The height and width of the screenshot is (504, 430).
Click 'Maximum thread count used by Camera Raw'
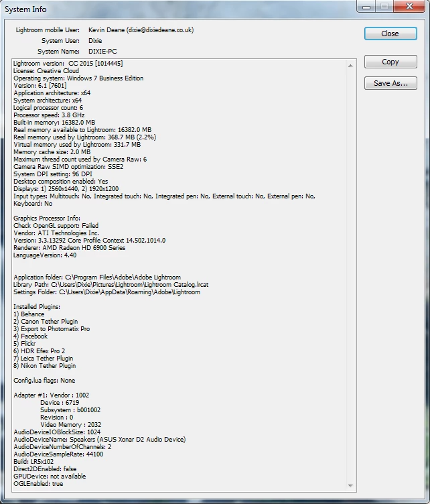click(80, 160)
